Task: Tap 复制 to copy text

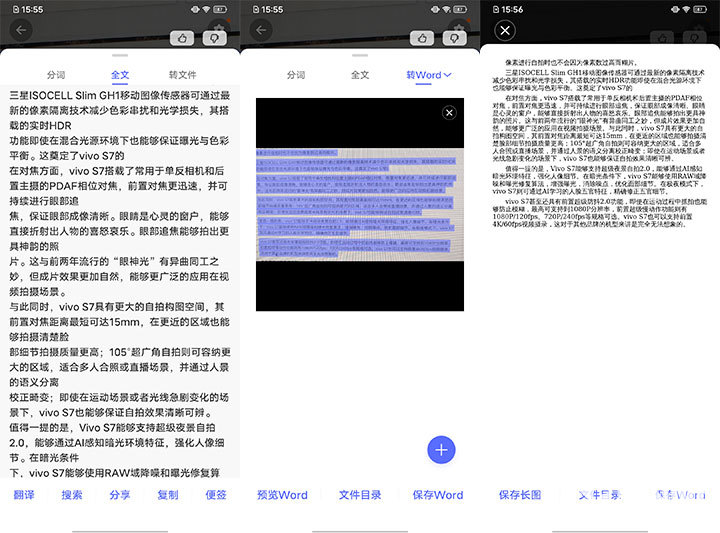Action: (168, 495)
